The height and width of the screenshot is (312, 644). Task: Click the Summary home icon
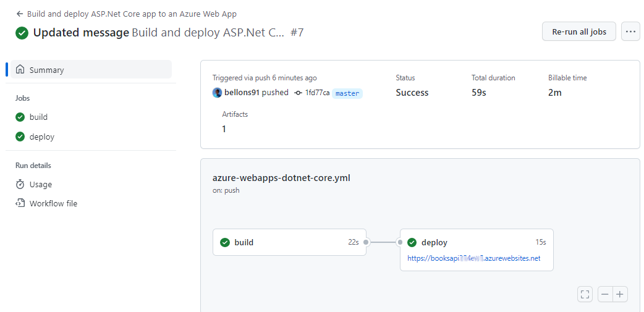(x=20, y=69)
